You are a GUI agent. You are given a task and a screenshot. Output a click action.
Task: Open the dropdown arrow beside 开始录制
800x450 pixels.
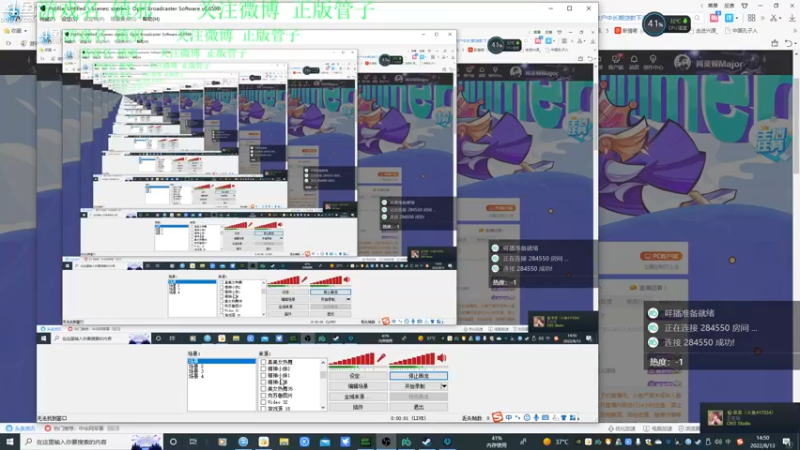(x=444, y=386)
